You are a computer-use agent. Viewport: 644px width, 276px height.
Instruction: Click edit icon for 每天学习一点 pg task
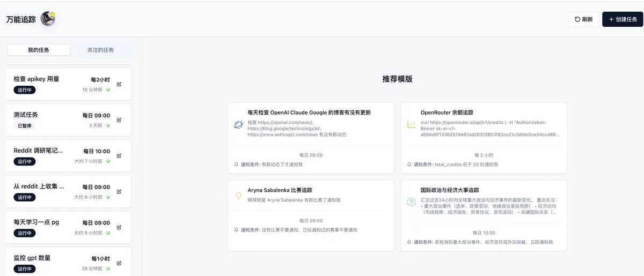[x=119, y=227]
